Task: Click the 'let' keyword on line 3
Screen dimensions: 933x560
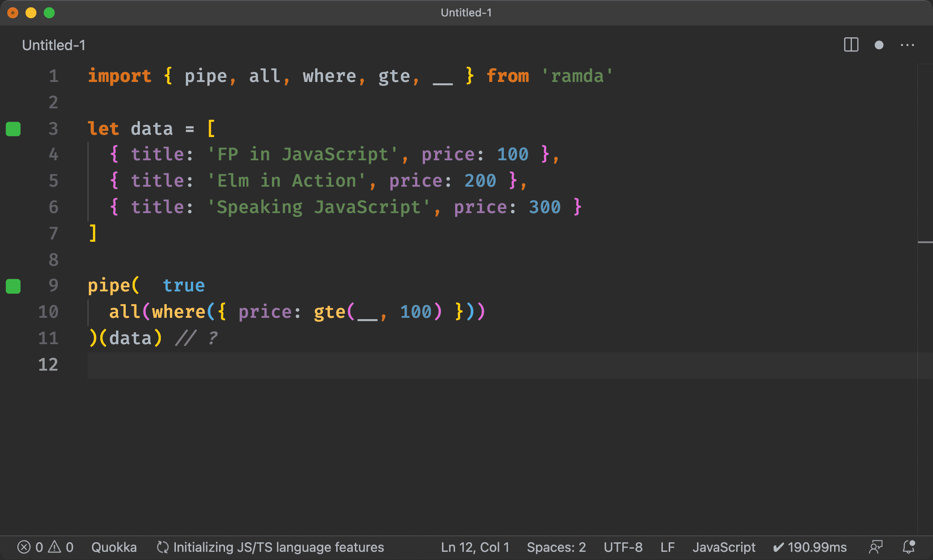Action: point(103,129)
